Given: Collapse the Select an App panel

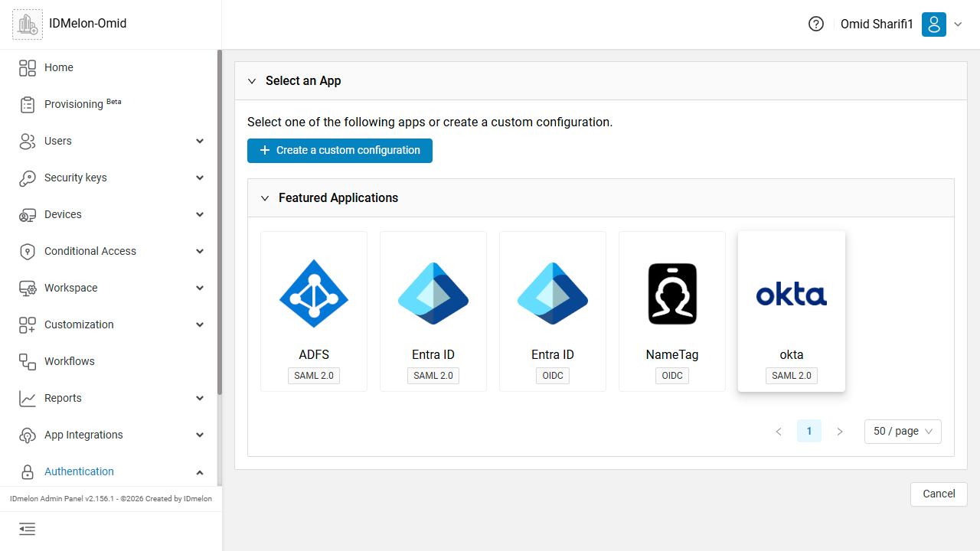Looking at the screenshot, I should point(252,81).
